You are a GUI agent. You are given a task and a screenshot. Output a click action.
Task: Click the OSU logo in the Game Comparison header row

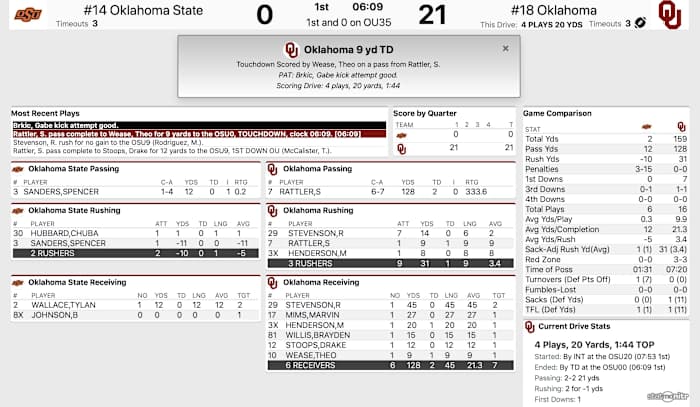tap(645, 128)
